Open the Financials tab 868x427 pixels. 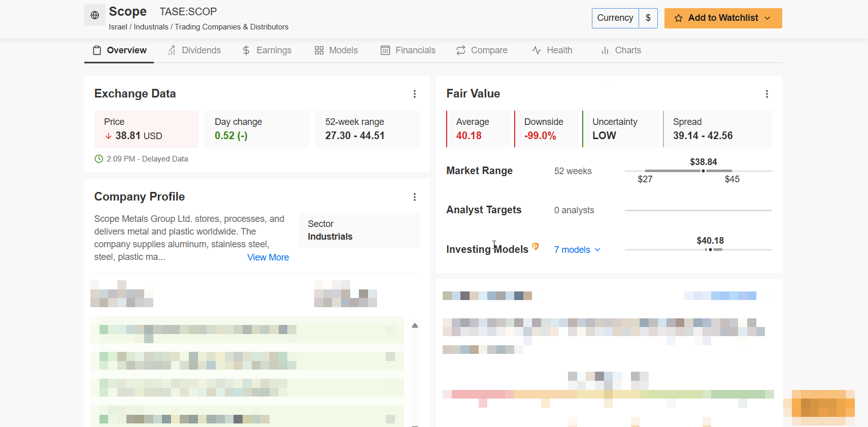click(408, 50)
